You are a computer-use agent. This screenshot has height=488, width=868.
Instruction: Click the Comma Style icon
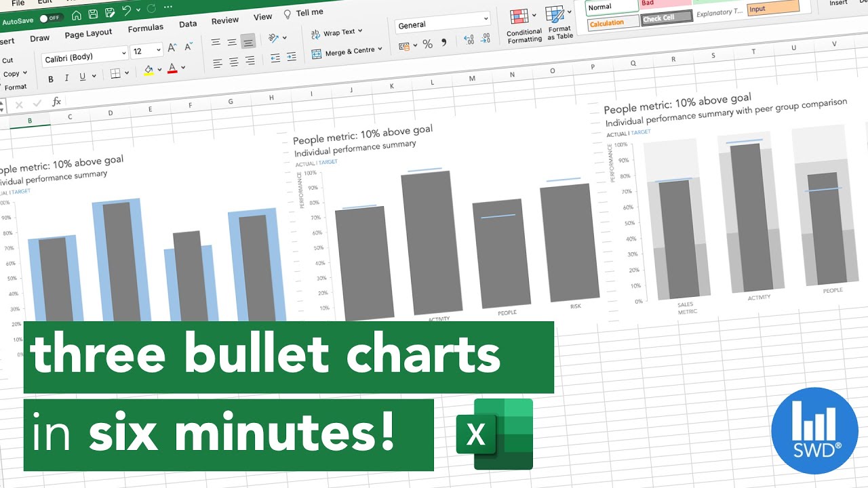pos(444,42)
